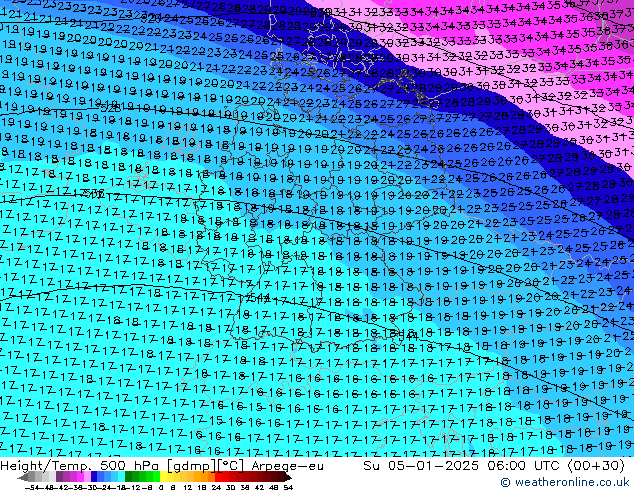The height and width of the screenshot is (490, 634).
Task: Select the dark blue swatch in temperature legend
Action: click(x=94, y=477)
